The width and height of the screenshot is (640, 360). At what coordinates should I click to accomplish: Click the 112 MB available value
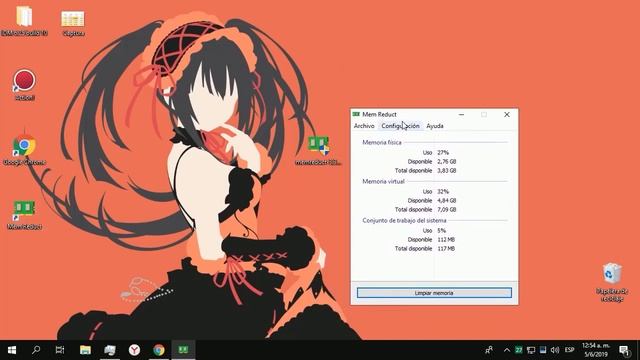click(x=446, y=240)
